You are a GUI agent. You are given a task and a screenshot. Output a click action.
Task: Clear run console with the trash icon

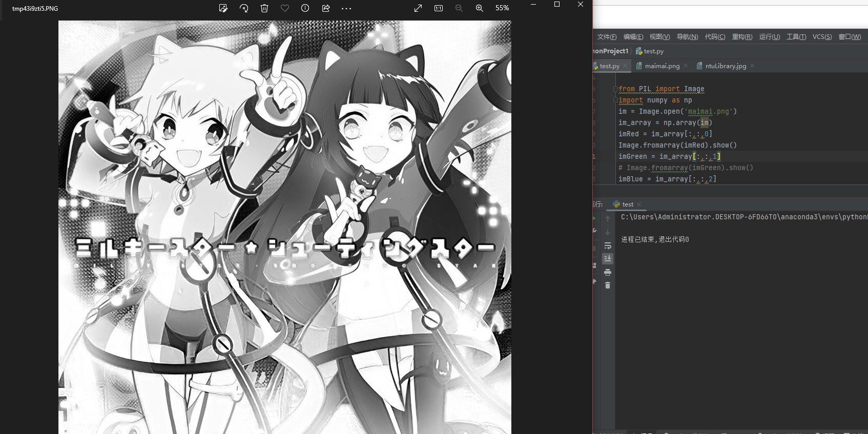click(608, 285)
